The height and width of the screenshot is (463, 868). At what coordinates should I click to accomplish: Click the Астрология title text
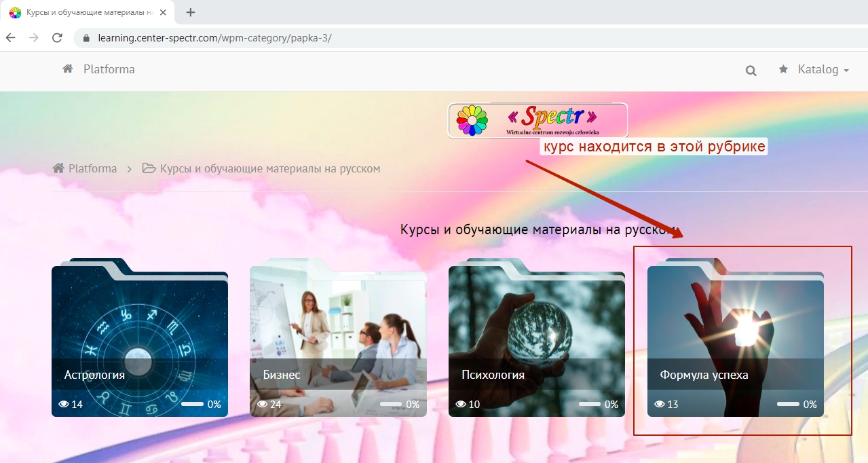[94, 375]
